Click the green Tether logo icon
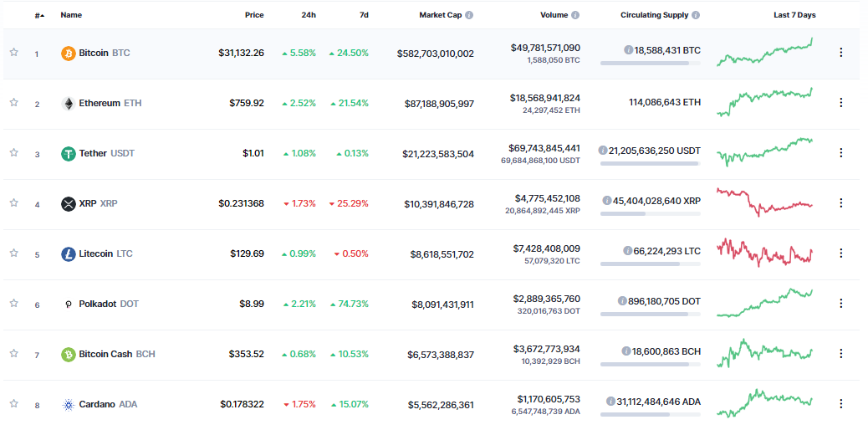Image resolution: width=868 pixels, height=430 pixels. pos(68,153)
